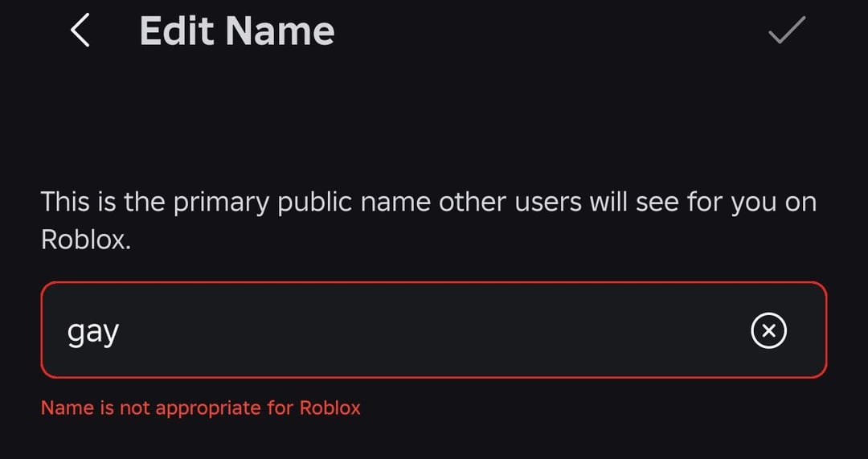Click the word "Roblox" in the error text
Image resolution: width=868 pixels, height=459 pixels.
click(330, 408)
